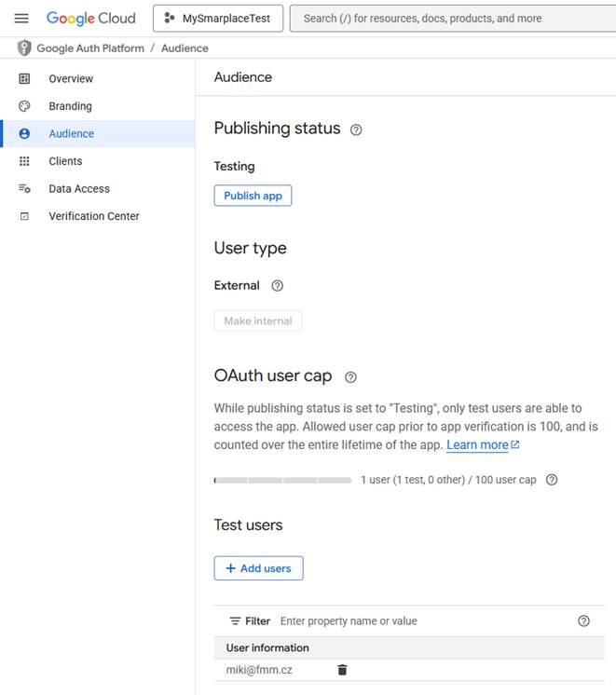The image size is (616, 695).
Task: Click the help icon next to External
Action: click(x=277, y=286)
